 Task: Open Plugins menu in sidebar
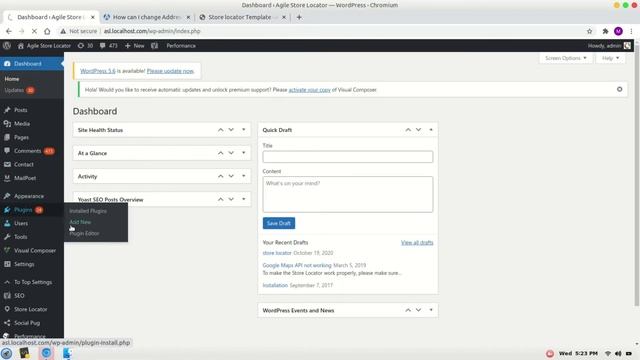(23, 210)
